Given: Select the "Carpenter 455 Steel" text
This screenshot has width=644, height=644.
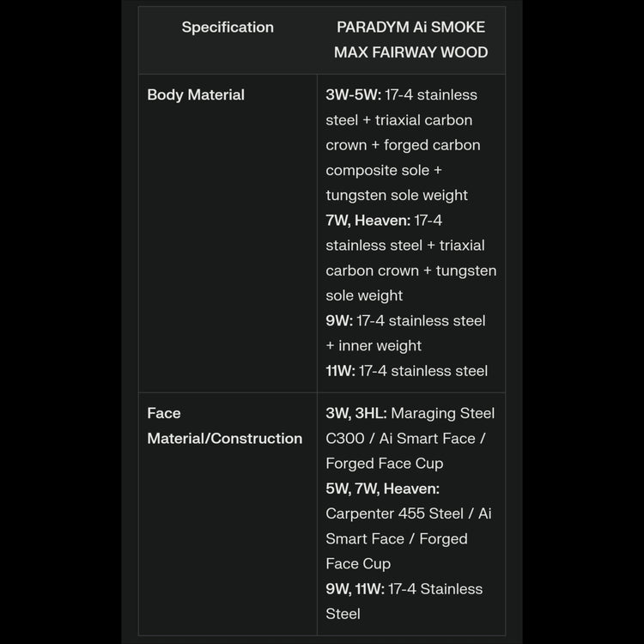Looking at the screenshot, I should [394, 513].
